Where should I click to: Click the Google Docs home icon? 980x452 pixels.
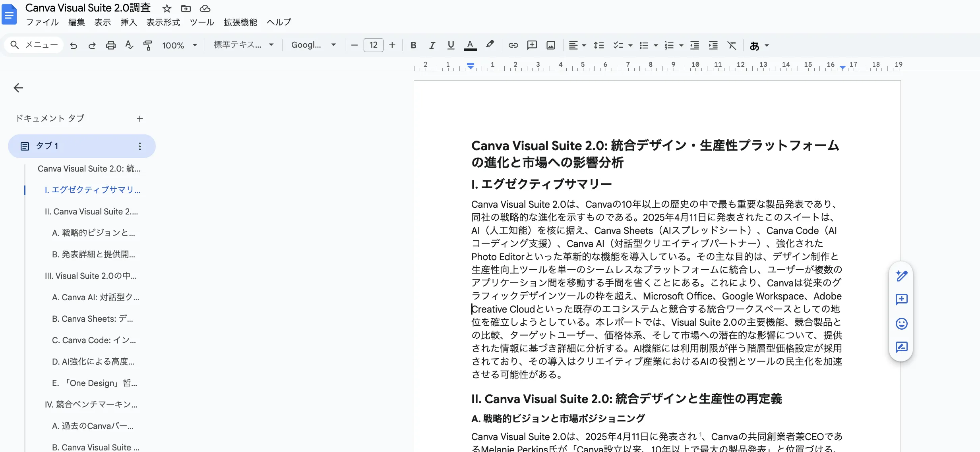[9, 14]
